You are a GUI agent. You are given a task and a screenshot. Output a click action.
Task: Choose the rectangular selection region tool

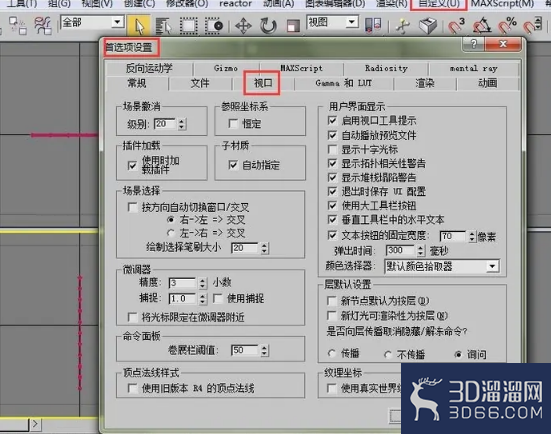point(188,26)
